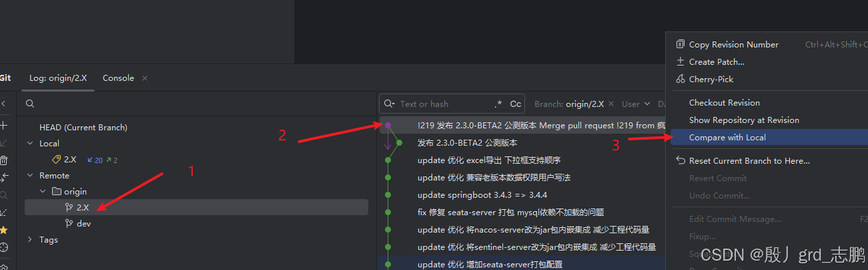Click the cherry icon beside Cherry-Pick

point(681,79)
